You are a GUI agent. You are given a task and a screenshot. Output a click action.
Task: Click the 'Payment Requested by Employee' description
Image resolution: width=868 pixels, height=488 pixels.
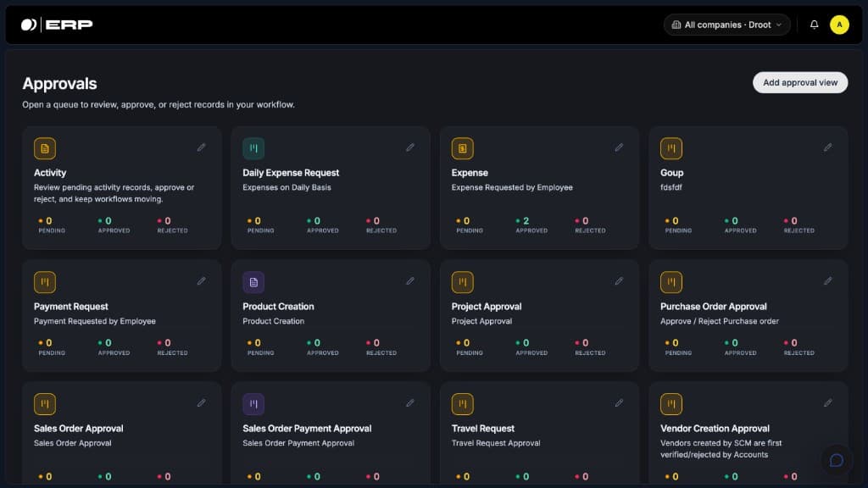click(95, 321)
